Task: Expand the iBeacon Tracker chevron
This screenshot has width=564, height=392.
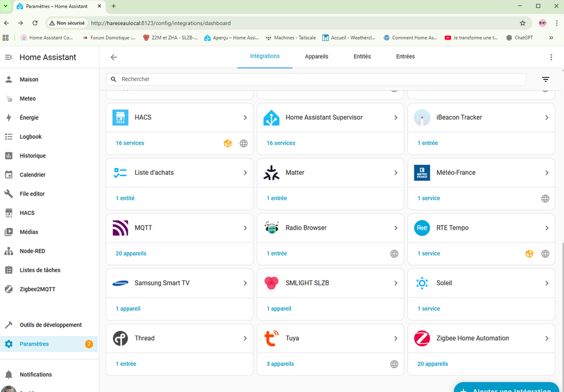Action: 547,117
